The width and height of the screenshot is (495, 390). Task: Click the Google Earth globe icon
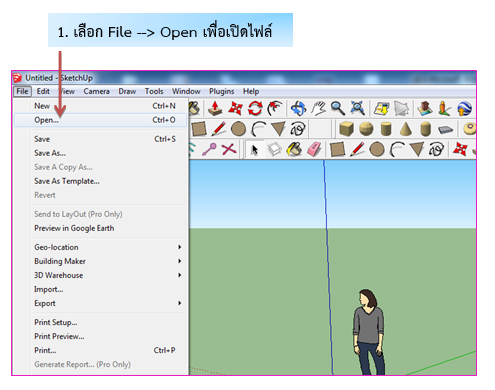(x=464, y=108)
